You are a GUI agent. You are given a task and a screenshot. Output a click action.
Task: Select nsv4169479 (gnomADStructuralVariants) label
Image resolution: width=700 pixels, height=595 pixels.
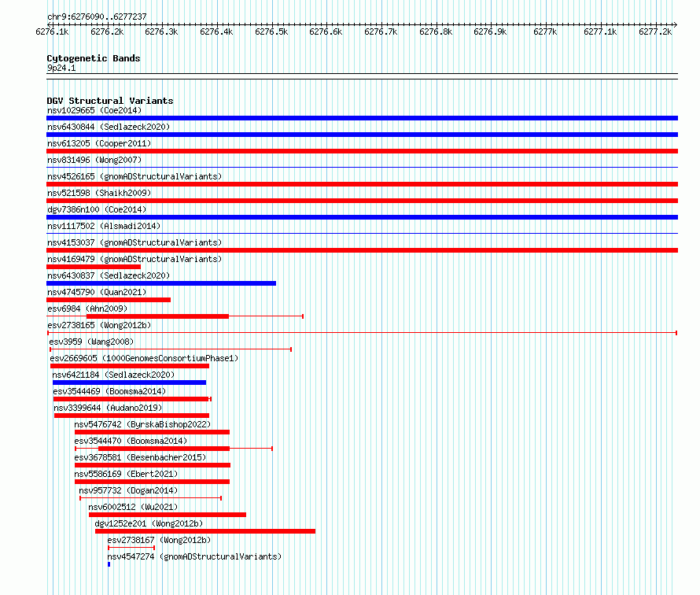pyautogui.click(x=134, y=259)
